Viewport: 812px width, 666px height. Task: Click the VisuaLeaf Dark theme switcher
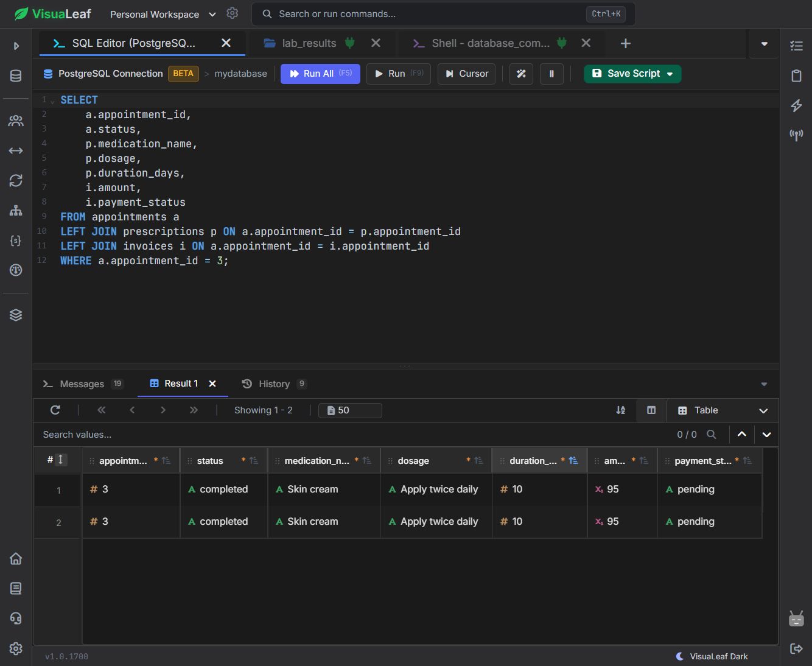click(x=712, y=656)
